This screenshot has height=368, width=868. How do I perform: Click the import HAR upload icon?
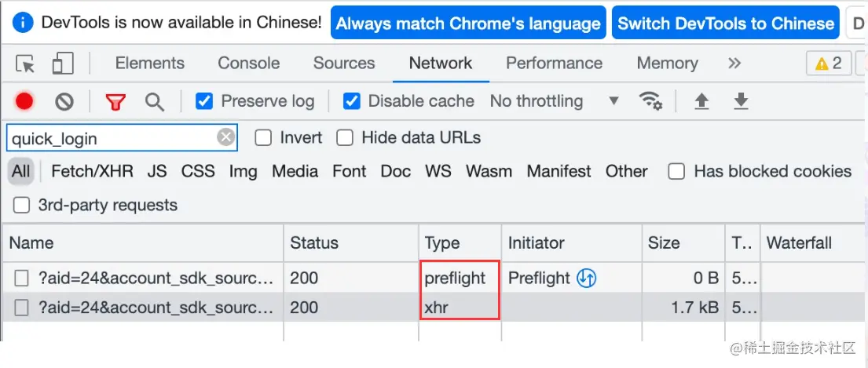(x=701, y=101)
